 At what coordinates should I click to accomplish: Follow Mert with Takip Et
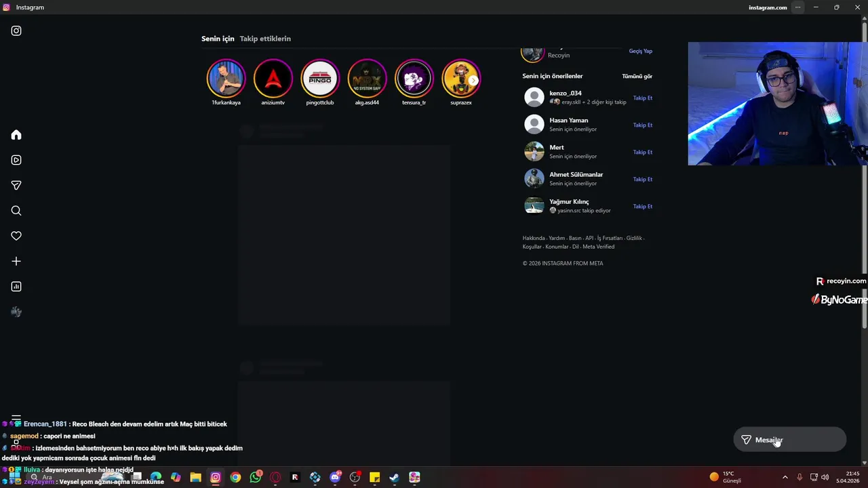642,152
